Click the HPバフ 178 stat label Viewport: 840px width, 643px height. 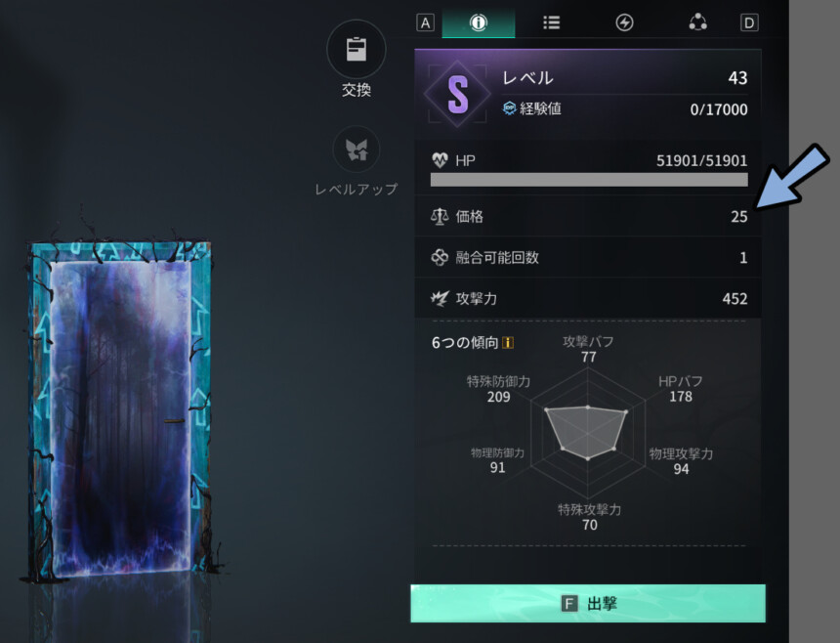pos(681,389)
